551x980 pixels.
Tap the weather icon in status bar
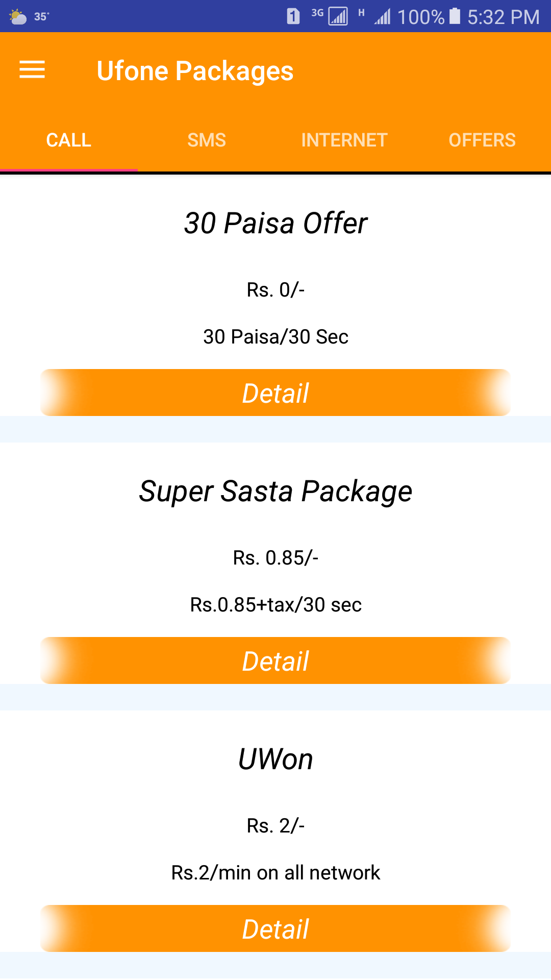coord(18,17)
